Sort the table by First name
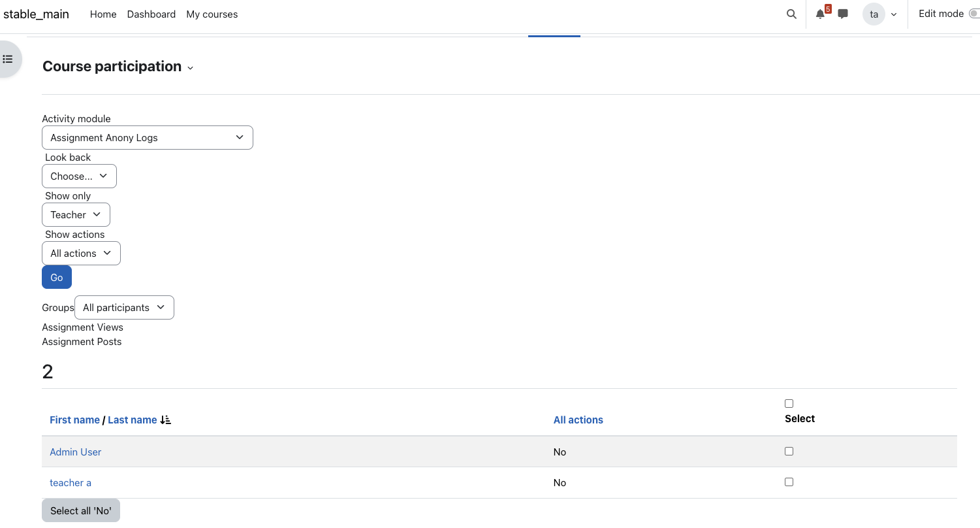Image resolution: width=980 pixels, height=528 pixels. click(74, 420)
